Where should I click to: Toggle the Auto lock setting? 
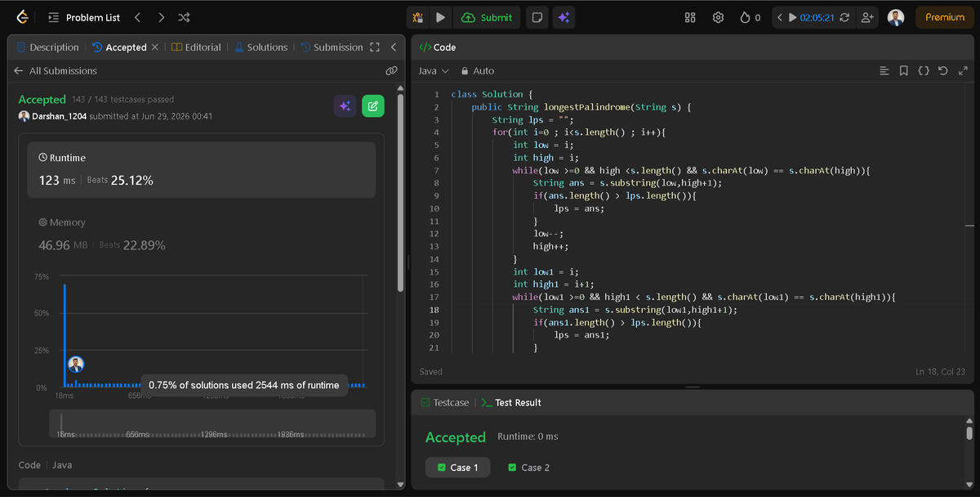pos(478,71)
